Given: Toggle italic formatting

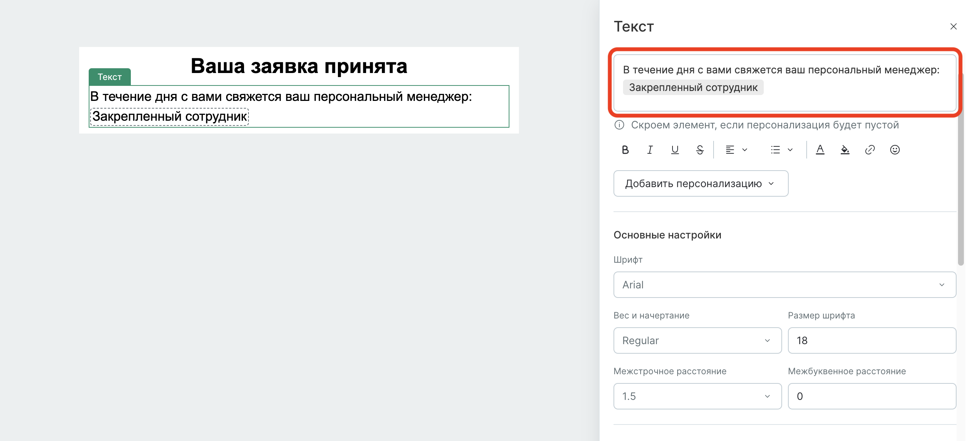Looking at the screenshot, I should tap(650, 150).
